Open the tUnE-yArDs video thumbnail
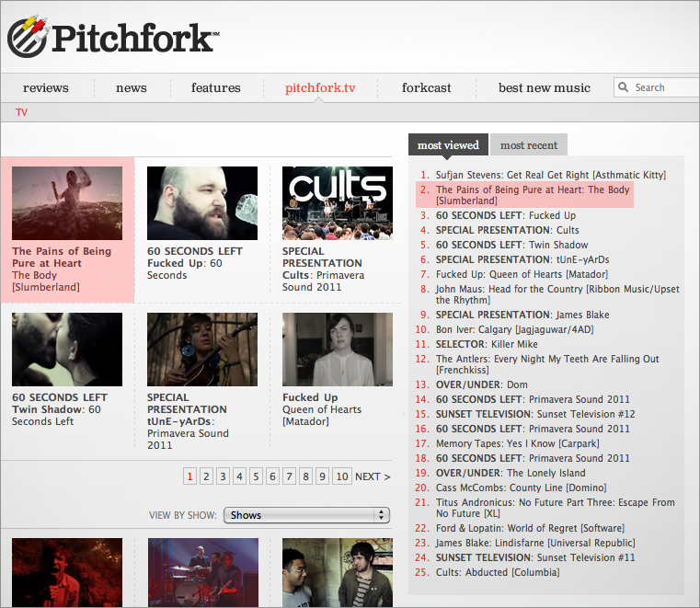 tap(202, 350)
